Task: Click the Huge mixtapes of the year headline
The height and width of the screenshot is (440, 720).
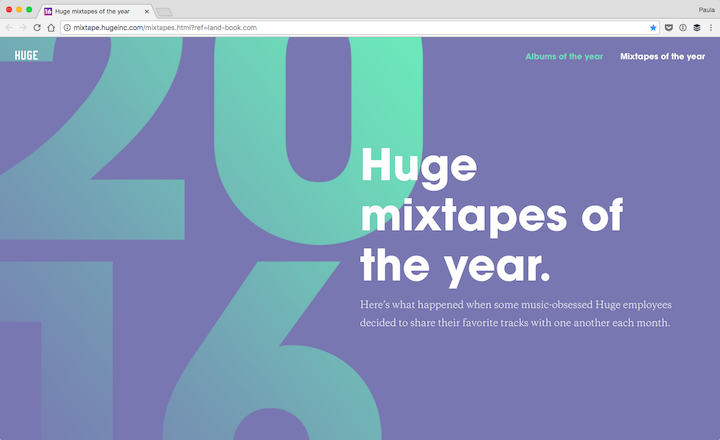Action: pos(492,216)
